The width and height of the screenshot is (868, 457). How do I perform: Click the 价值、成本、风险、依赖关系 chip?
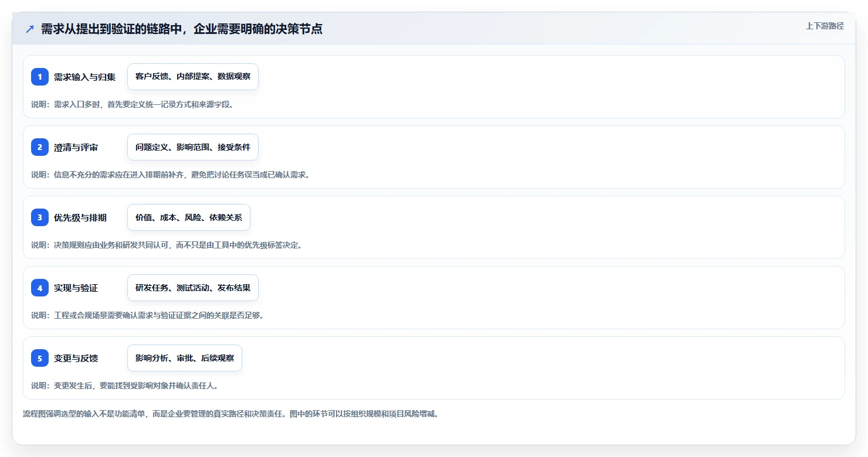pos(189,217)
